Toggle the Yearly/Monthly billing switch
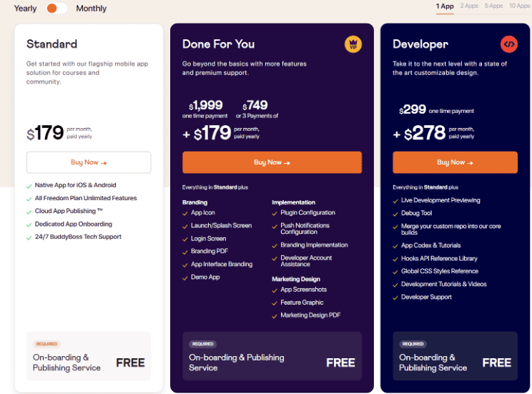The height and width of the screenshot is (394, 532). pos(56,9)
